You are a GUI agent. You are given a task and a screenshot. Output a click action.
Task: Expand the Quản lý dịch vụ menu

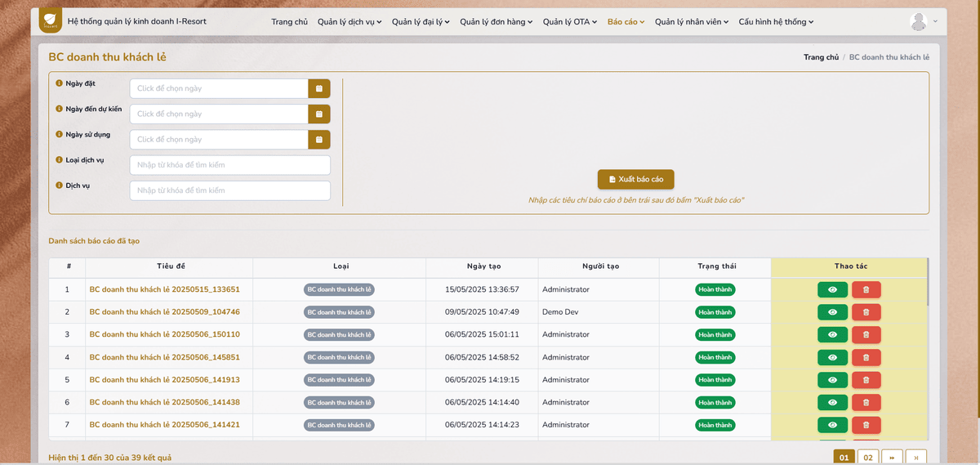(x=350, y=22)
